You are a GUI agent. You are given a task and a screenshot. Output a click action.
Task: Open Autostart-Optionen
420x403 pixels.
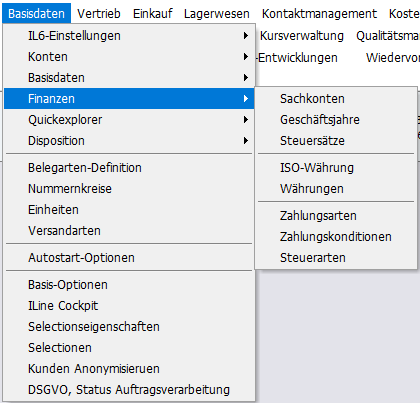(x=129, y=258)
